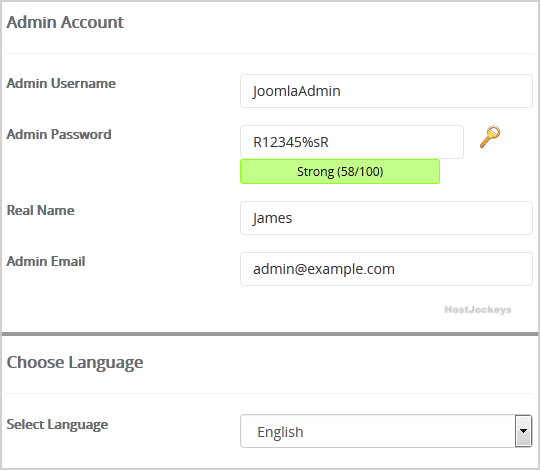Click the admin@example.com email text
Image resolution: width=540 pixels, height=470 pixels.
[x=324, y=269]
